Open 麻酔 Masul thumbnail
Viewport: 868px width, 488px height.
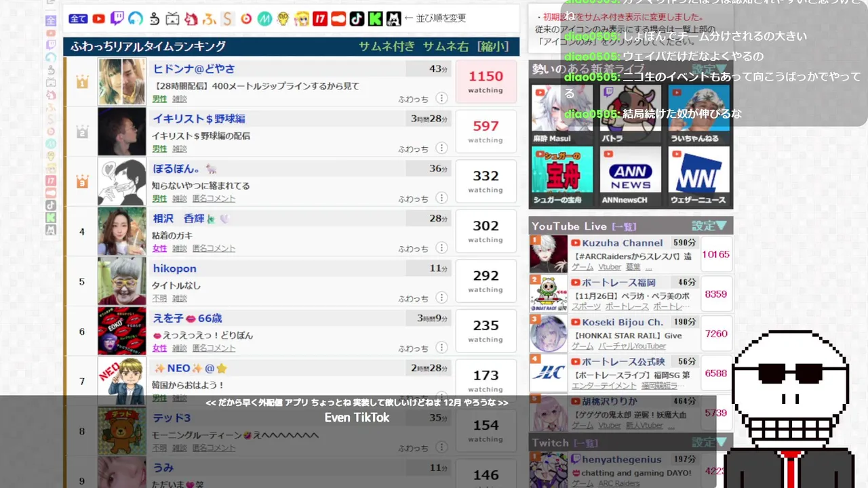click(x=562, y=114)
